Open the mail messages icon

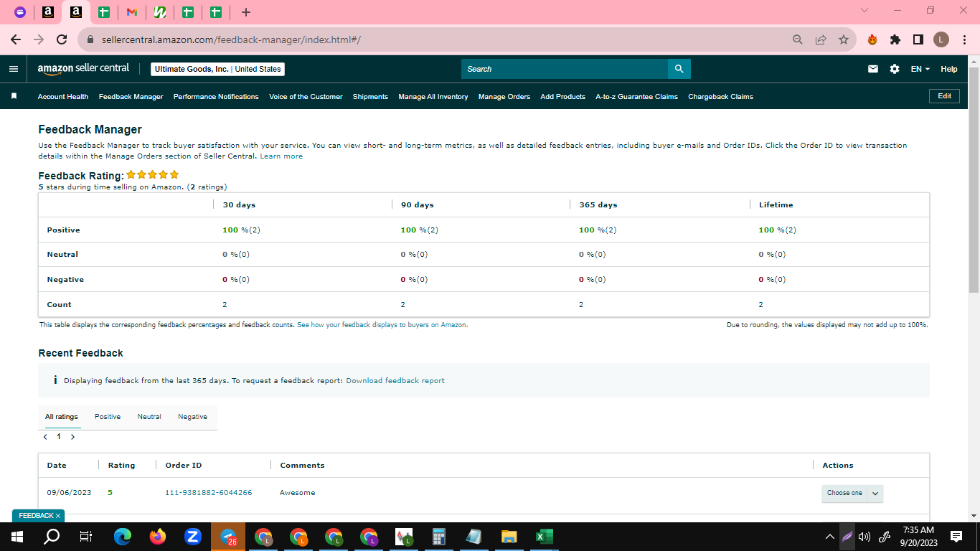(873, 69)
